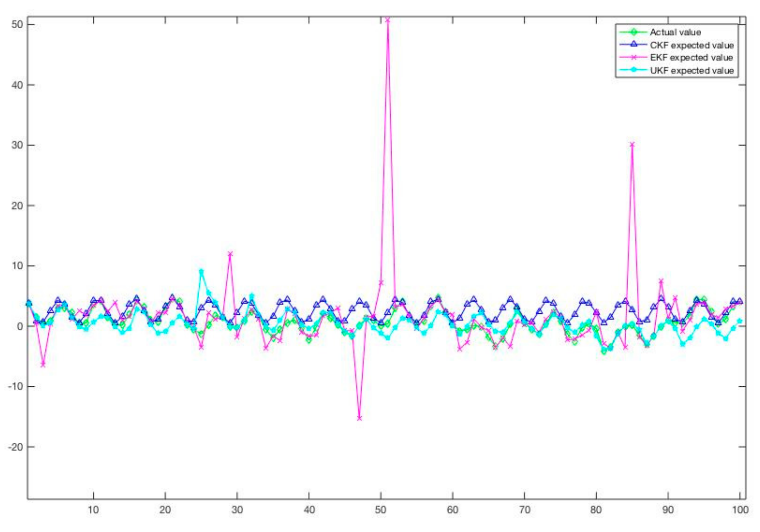Click the y-axis tick label 0

[x=20, y=326]
